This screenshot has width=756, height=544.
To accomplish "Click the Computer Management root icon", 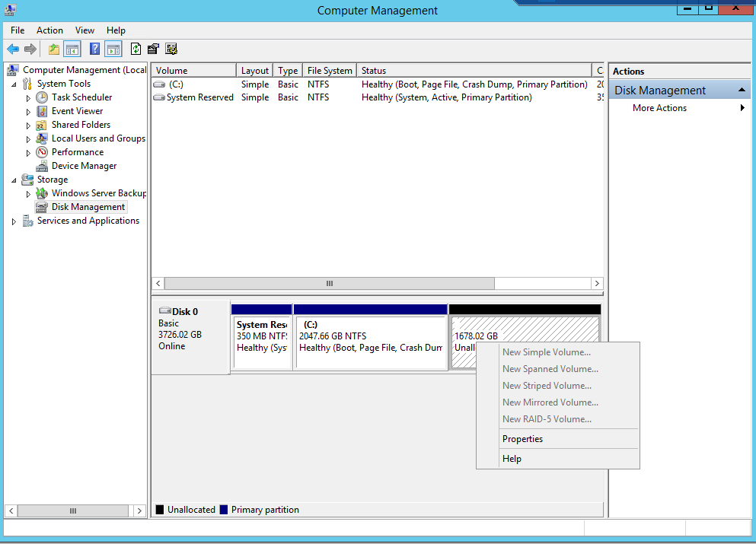I will [13, 70].
